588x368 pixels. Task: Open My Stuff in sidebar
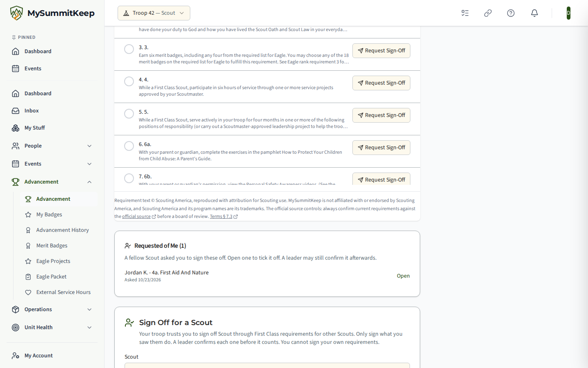pos(52,128)
